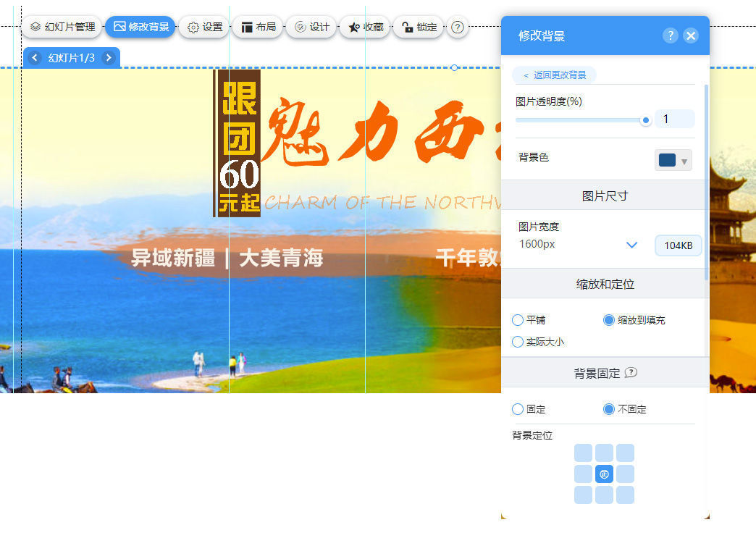Set background position to bottom-right cell
Viewport: 756px width, 538px height.
pos(626,495)
